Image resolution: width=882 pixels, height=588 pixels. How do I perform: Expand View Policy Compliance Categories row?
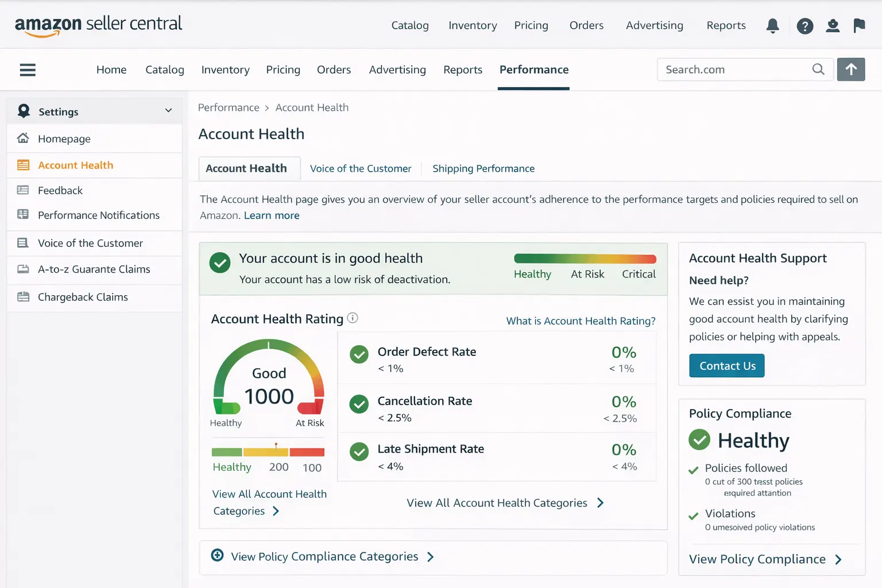(324, 556)
